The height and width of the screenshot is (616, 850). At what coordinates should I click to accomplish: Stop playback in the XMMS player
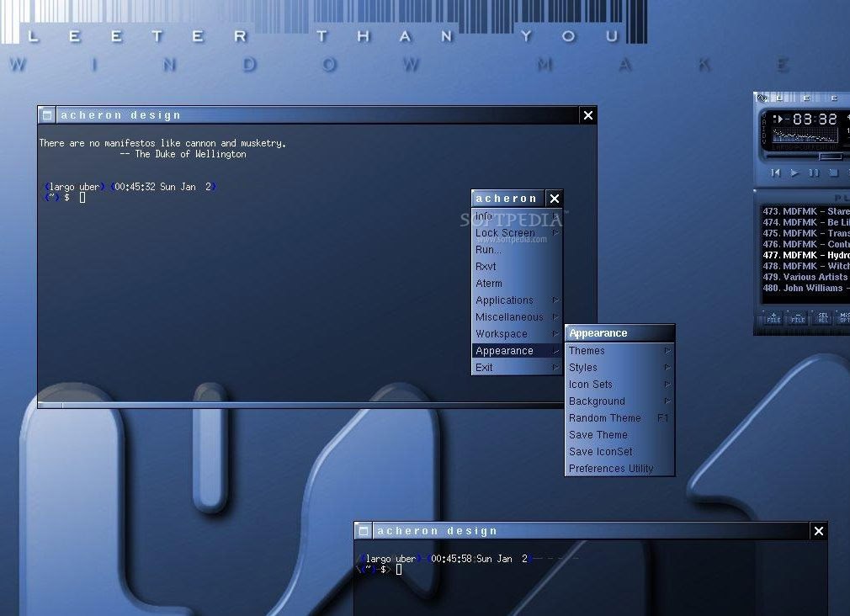tap(833, 173)
